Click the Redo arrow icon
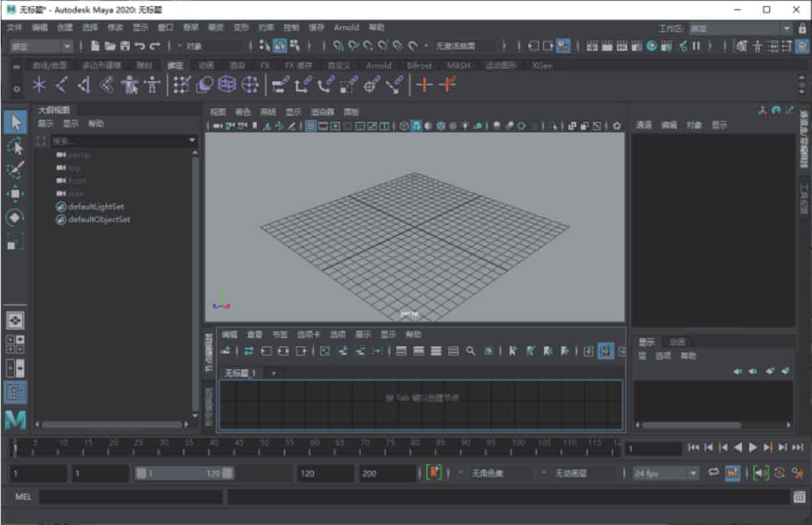Viewport: 812px width, 525px height. tap(155, 46)
